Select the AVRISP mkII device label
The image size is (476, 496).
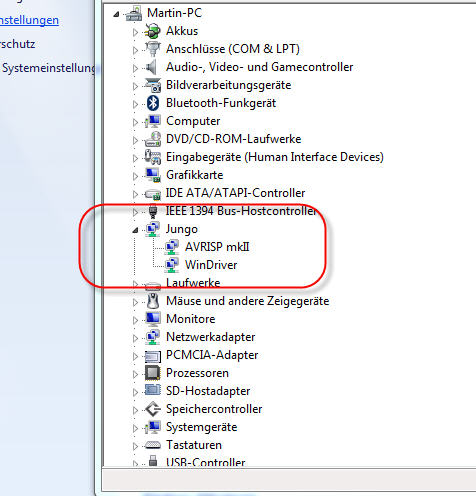[x=217, y=247]
